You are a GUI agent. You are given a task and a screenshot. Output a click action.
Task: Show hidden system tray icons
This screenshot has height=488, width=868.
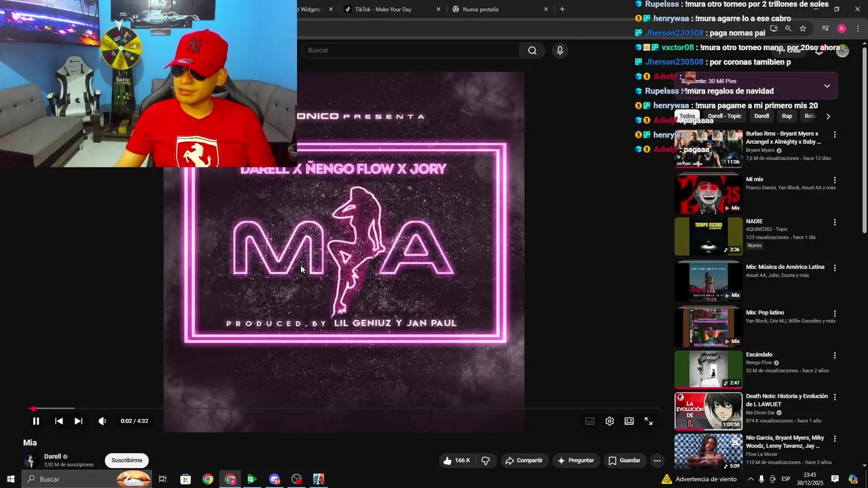pos(751,479)
